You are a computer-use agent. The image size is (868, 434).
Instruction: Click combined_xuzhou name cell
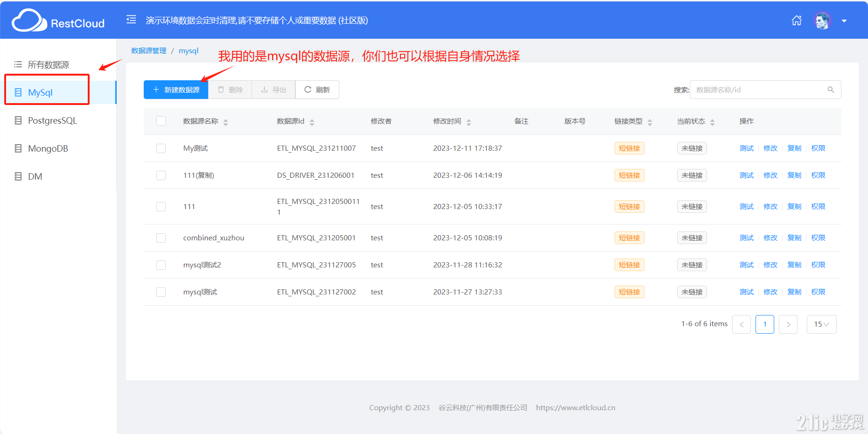(214, 238)
